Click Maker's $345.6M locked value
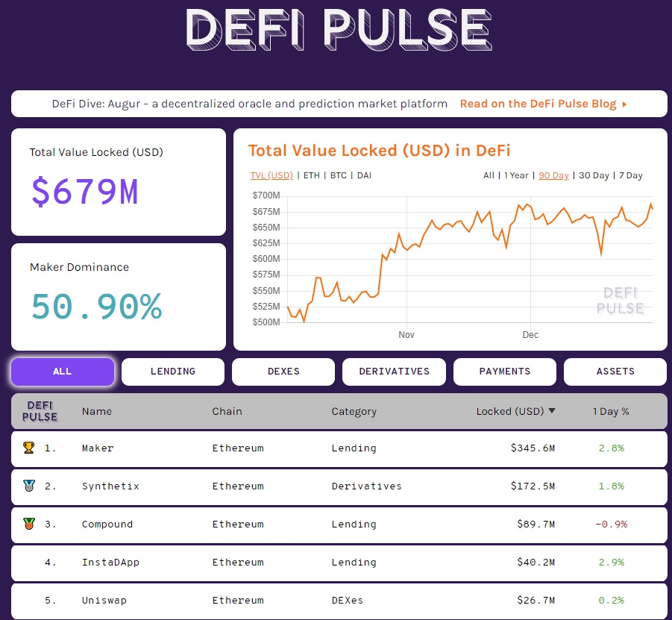Viewport: 672px width, 620px height. click(533, 448)
